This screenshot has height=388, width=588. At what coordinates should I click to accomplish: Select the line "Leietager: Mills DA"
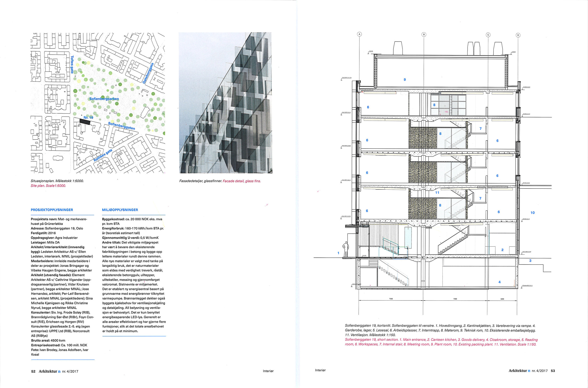(x=45, y=243)
